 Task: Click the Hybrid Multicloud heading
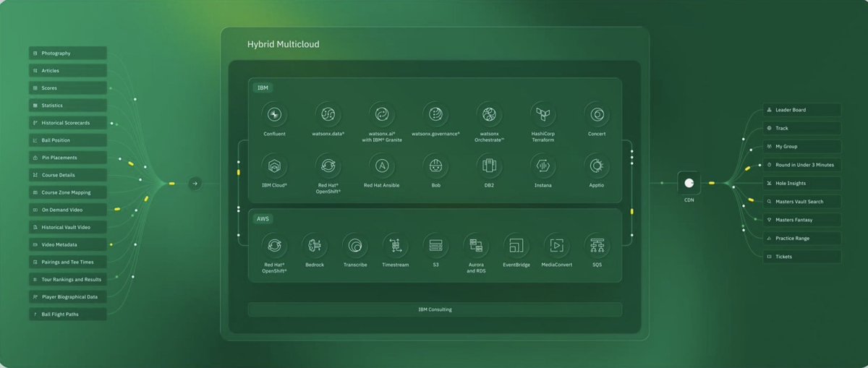(x=283, y=44)
